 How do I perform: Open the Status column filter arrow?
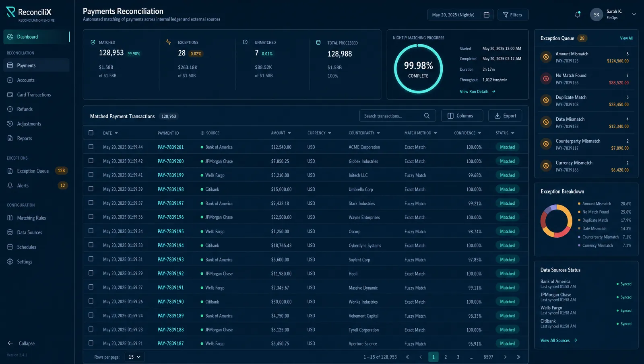point(512,133)
